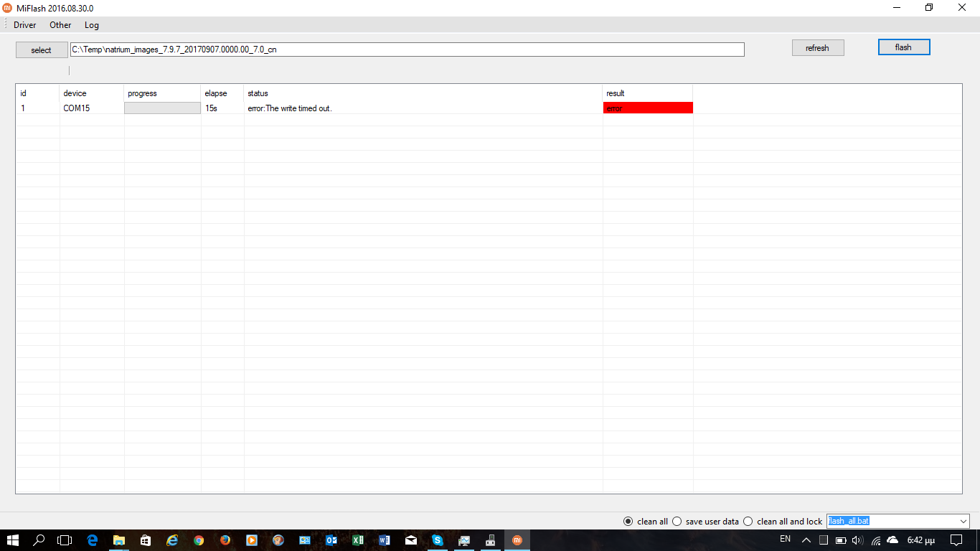This screenshot has width=980, height=551.
Task: Launch Google Chrome from taskbar
Action: [198, 540]
